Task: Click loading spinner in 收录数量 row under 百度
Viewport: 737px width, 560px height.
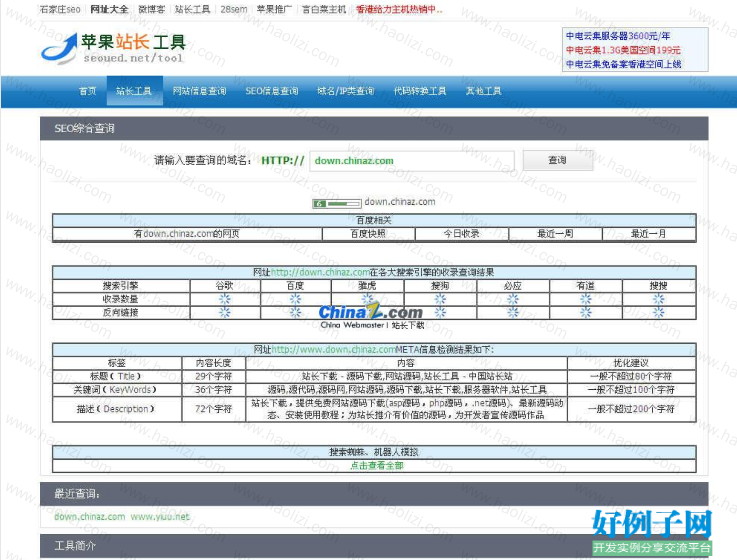Action: (x=295, y=299)
